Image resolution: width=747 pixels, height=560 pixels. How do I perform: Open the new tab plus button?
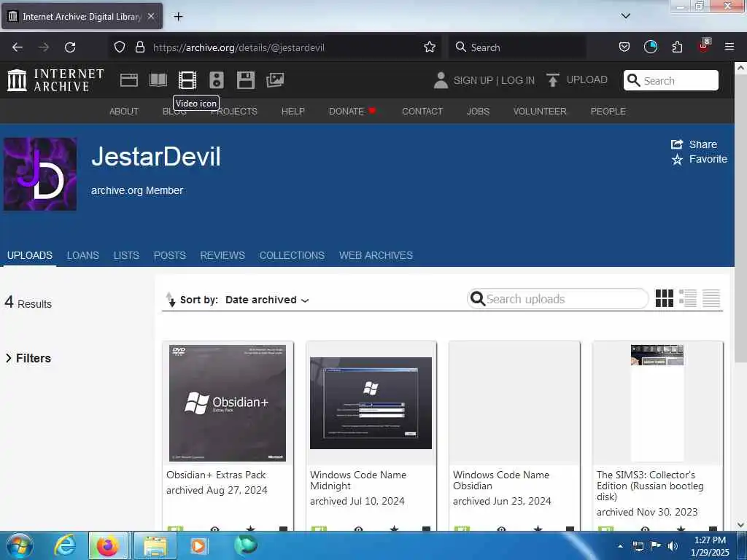tap(178, 17)
